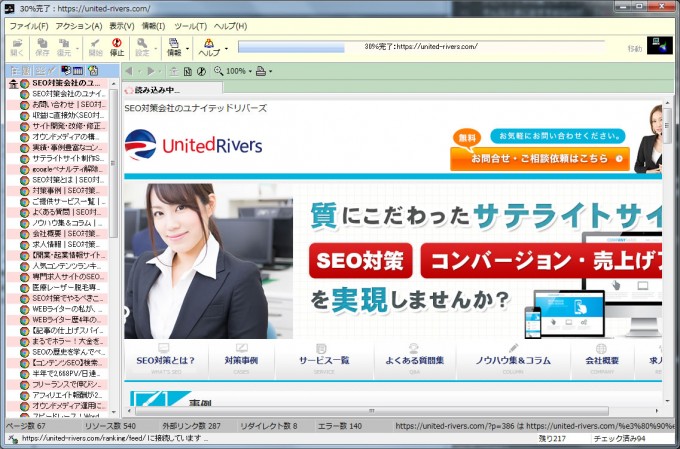Click the globe icon next to 移動
680x449 pixels.
(x=660, y=46)
